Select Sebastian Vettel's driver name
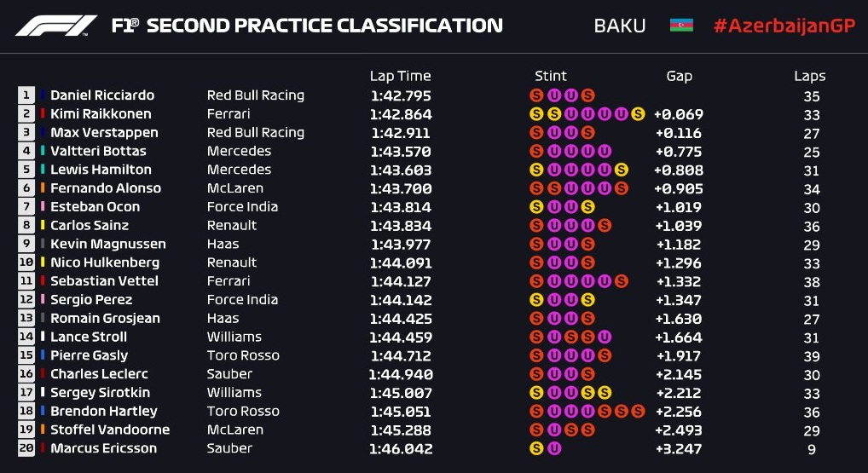 (x=104, y=281)
